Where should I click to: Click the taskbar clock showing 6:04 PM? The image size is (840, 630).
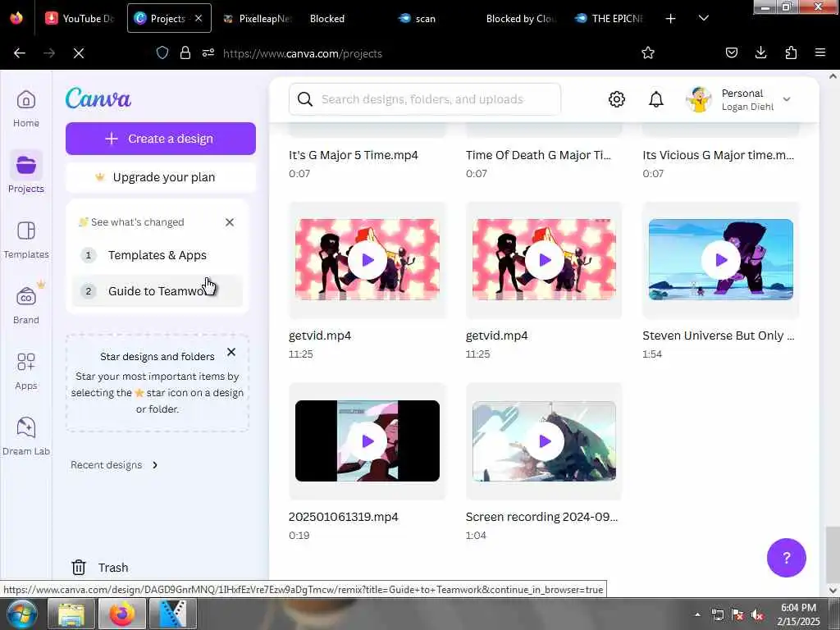pos(798,614)
